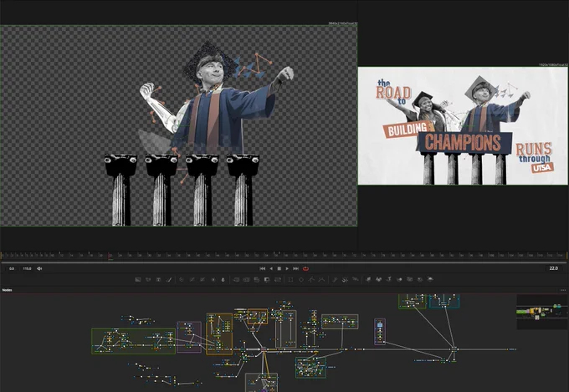
Task: Select the large green group underlay in node graph
Action: pyautogui.click(x=134, y=341)
